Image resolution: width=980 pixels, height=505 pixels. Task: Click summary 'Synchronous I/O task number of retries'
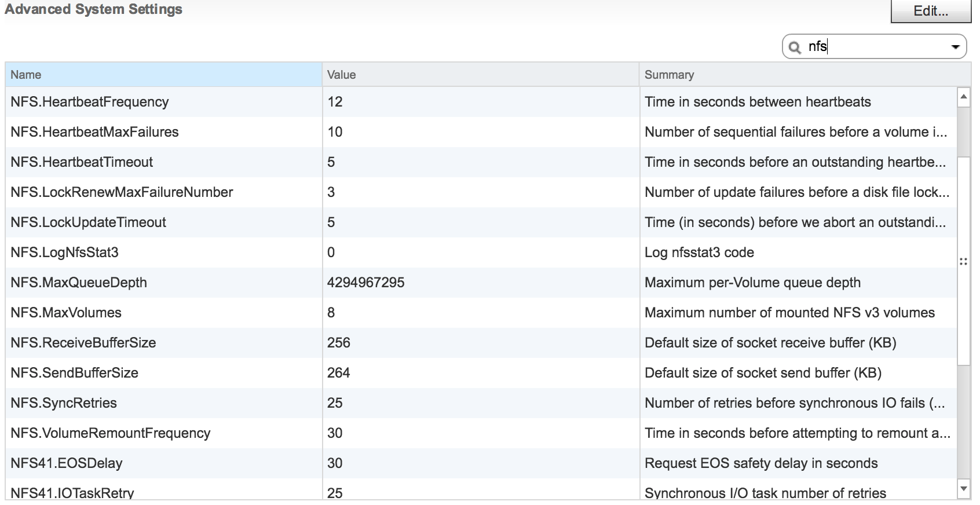coord(765,493)
